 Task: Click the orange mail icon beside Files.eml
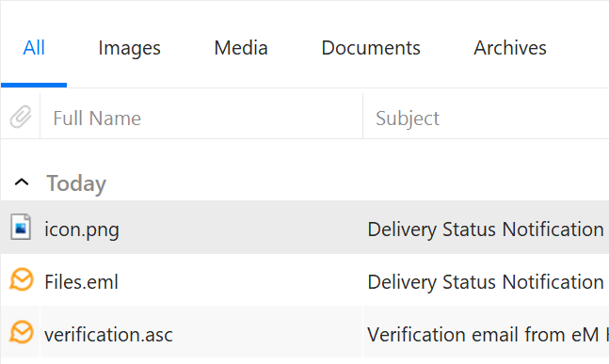coord(22,279)
